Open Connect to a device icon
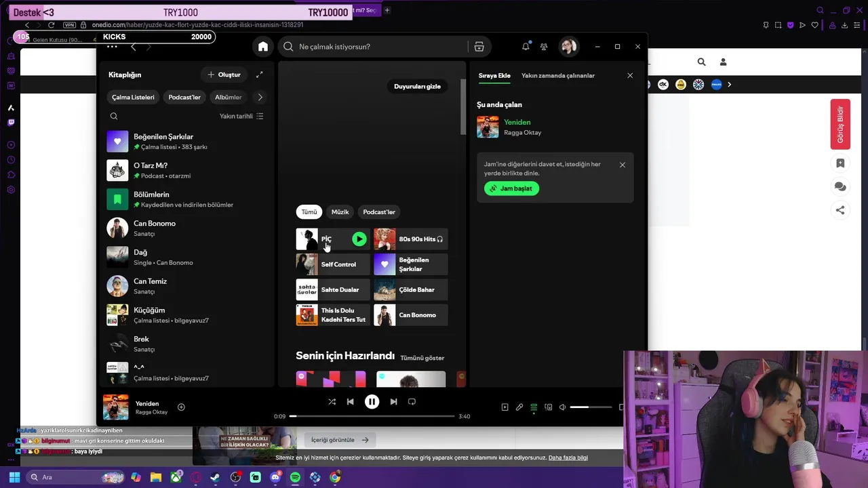This screenshot has width=868, height=488. point(548,407)
